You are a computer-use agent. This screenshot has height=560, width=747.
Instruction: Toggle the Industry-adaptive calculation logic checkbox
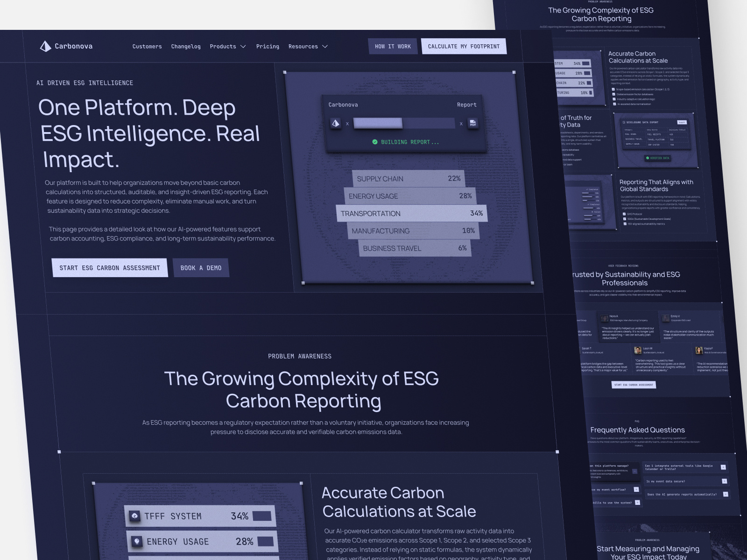point(614,99)
